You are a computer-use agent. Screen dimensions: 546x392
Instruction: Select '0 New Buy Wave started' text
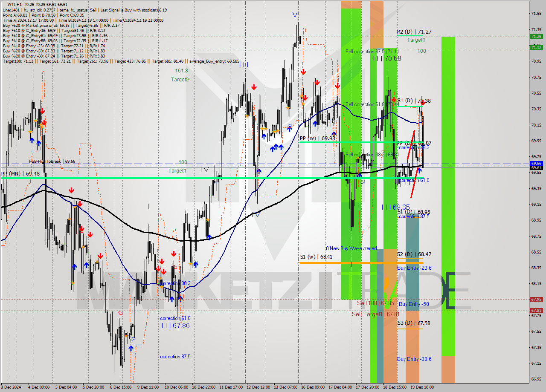point(351,248)
